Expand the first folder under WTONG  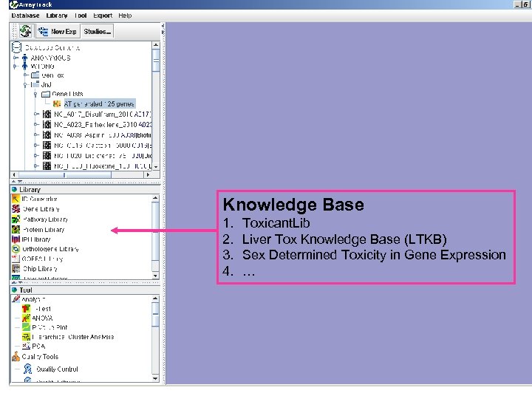tap(26, 75)
